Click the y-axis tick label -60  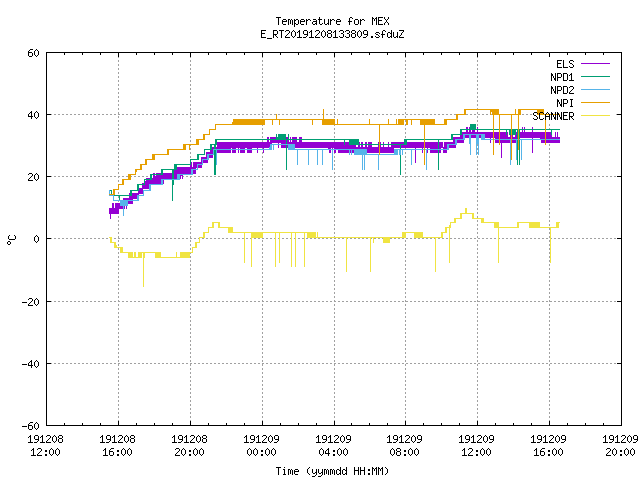[31, 426]
